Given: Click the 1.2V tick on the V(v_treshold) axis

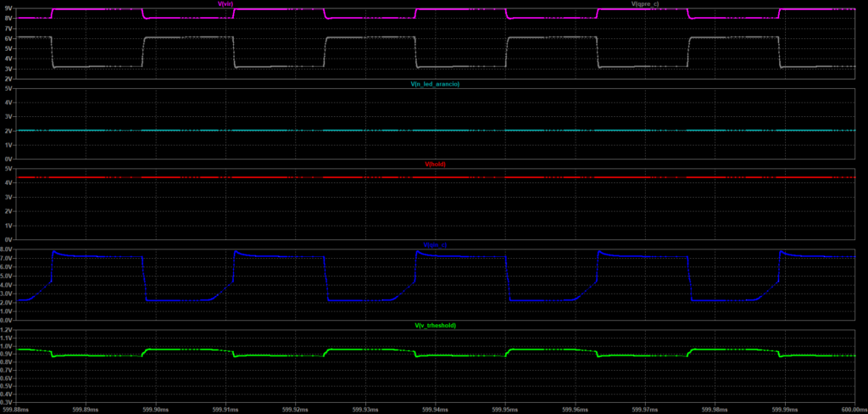Looking at the screenshot, I should point(7,330).
